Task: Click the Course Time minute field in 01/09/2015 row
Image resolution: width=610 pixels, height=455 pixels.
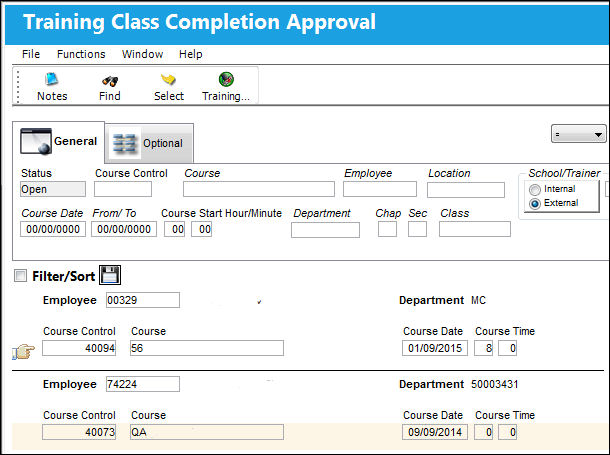Action: [x=508, y=348]
